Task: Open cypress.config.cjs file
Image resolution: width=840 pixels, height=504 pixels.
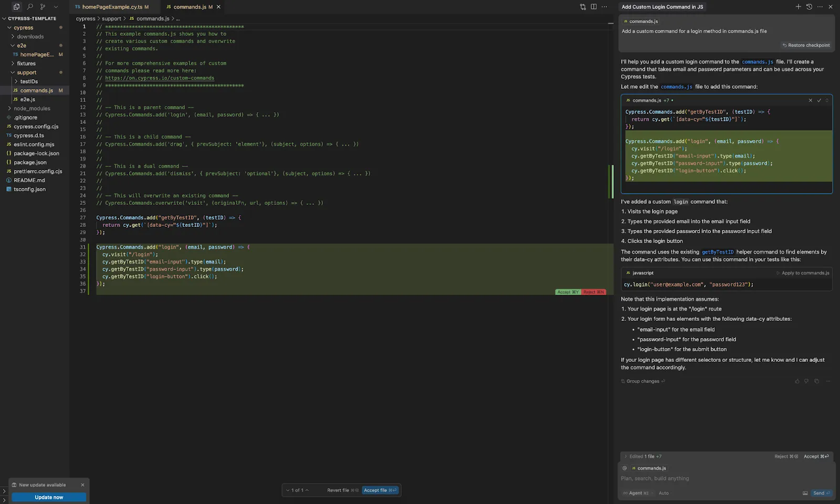Action: pos(36,126)
